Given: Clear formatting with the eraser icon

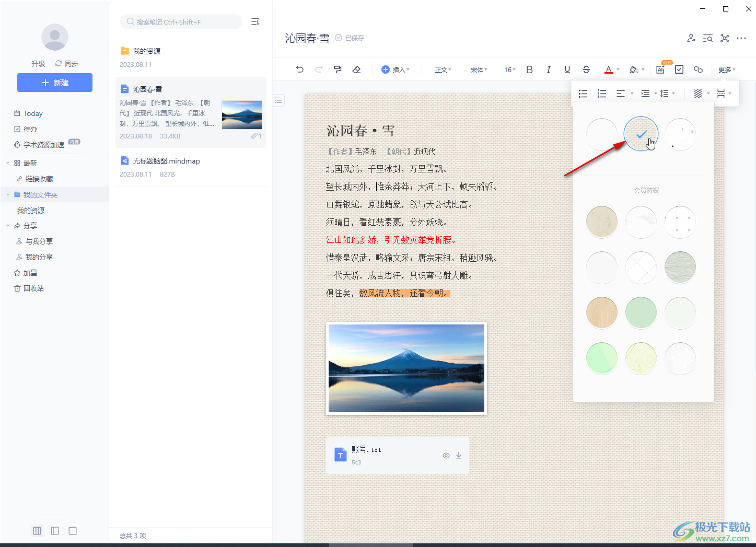Looking at the screenshot, I should tap(357, 69).
